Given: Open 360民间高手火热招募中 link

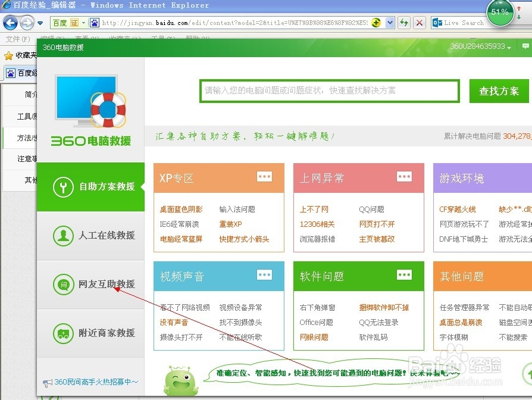Looking at the screenshot, I should [x=96, y=382].
